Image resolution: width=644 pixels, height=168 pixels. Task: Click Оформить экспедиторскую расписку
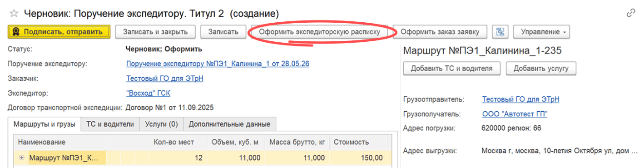[x=319, y=32]
